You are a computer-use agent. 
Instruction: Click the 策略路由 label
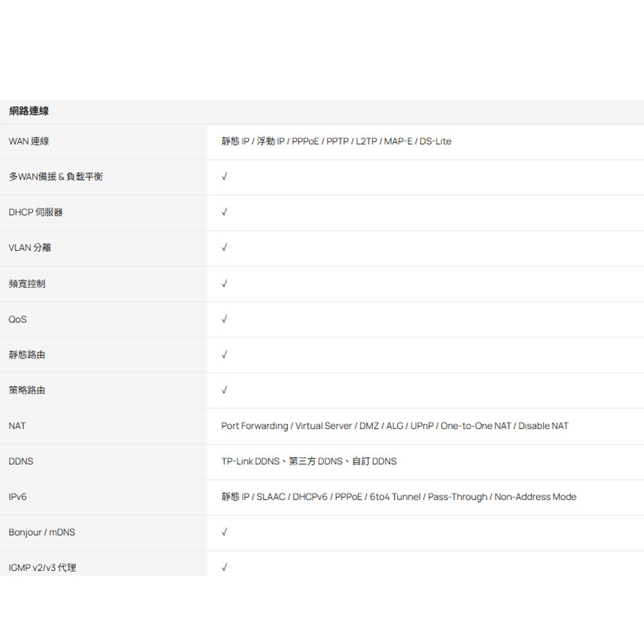(27, 390)
